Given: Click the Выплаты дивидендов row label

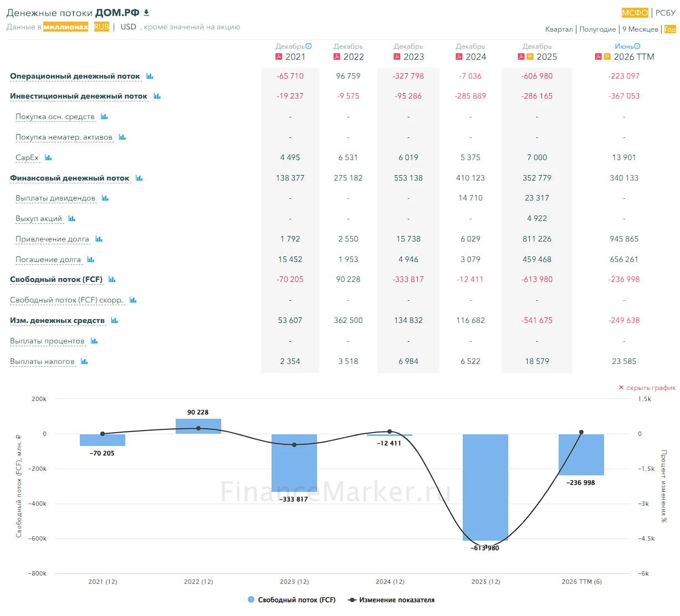Looking at the screenshot, I should pos(55,198).
